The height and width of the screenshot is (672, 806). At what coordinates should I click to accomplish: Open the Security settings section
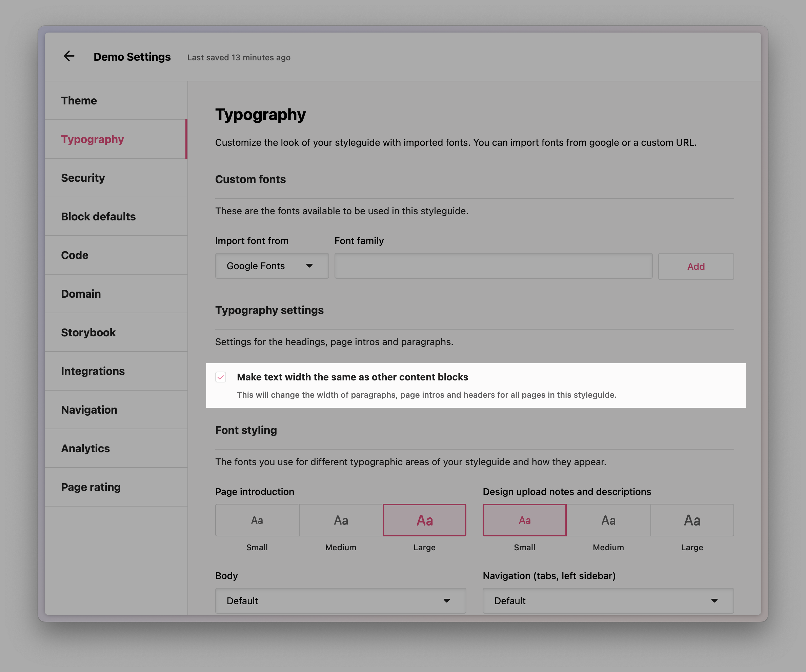click(116, 178)
